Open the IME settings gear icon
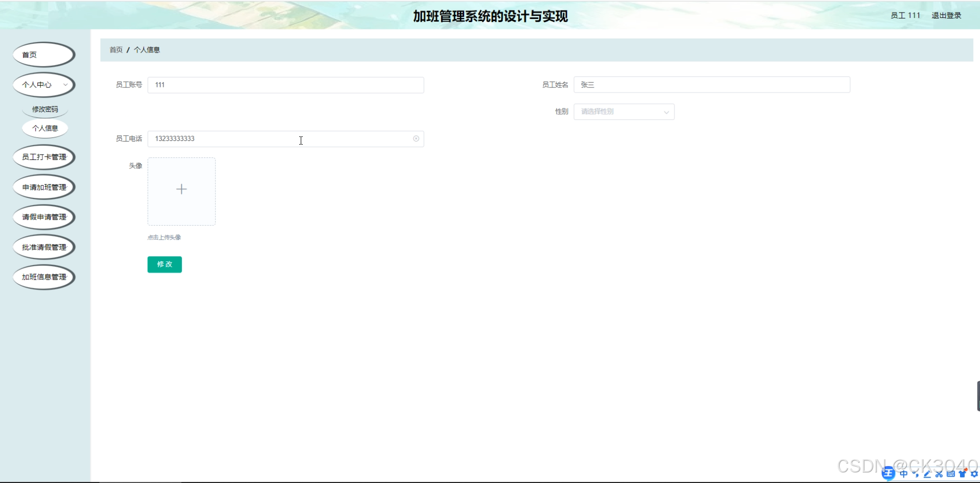Image resolution: width=980 pixels, height=483 pixels. coord(974,474)
